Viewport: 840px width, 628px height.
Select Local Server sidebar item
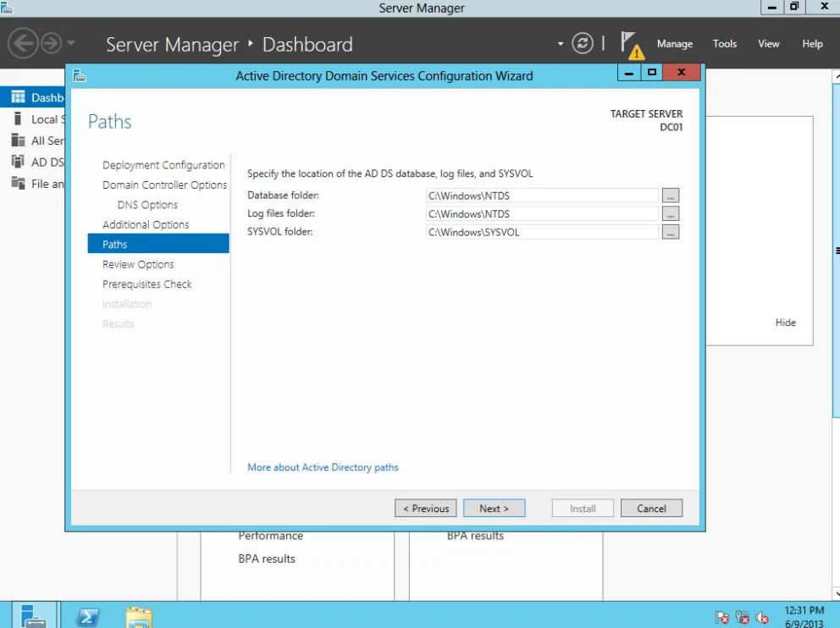tap(33, 118)
